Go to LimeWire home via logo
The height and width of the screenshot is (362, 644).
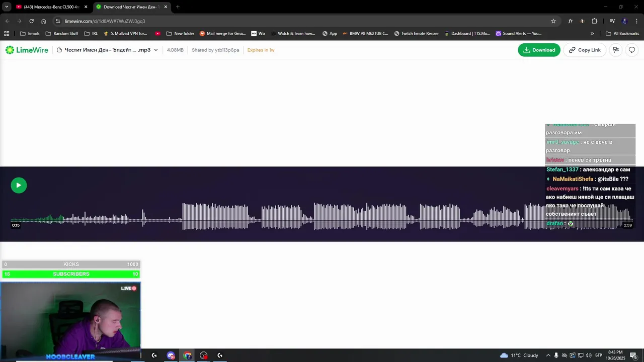pos(27,50)
